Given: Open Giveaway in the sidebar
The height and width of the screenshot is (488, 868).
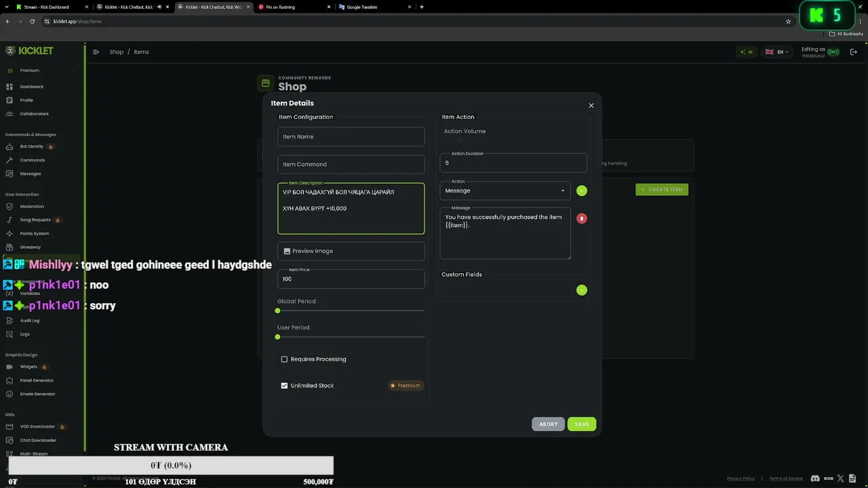Looking at the screenshot, I should pos(31,247).
